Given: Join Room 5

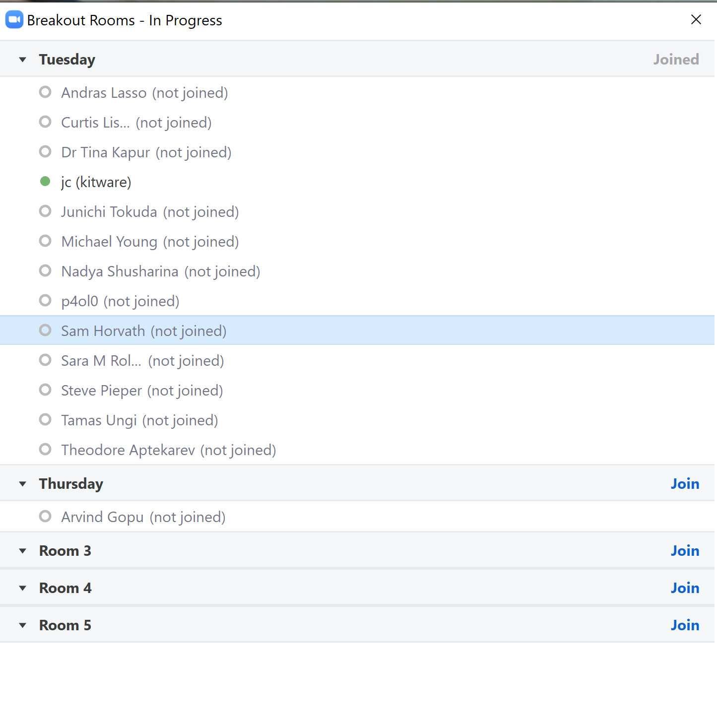Looking at the screenshot, I should point(685,625).
